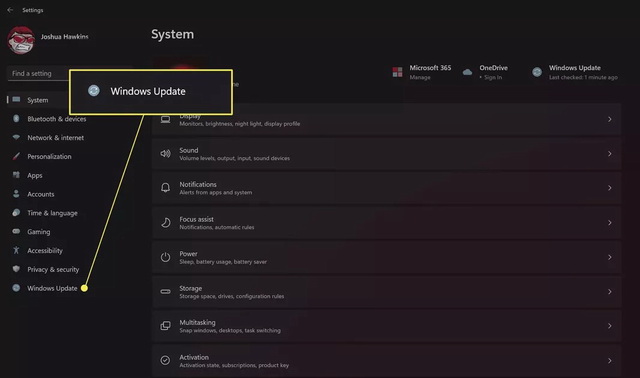
Task: Click the Joshua Hawkins account name
Action: (64, 37)
